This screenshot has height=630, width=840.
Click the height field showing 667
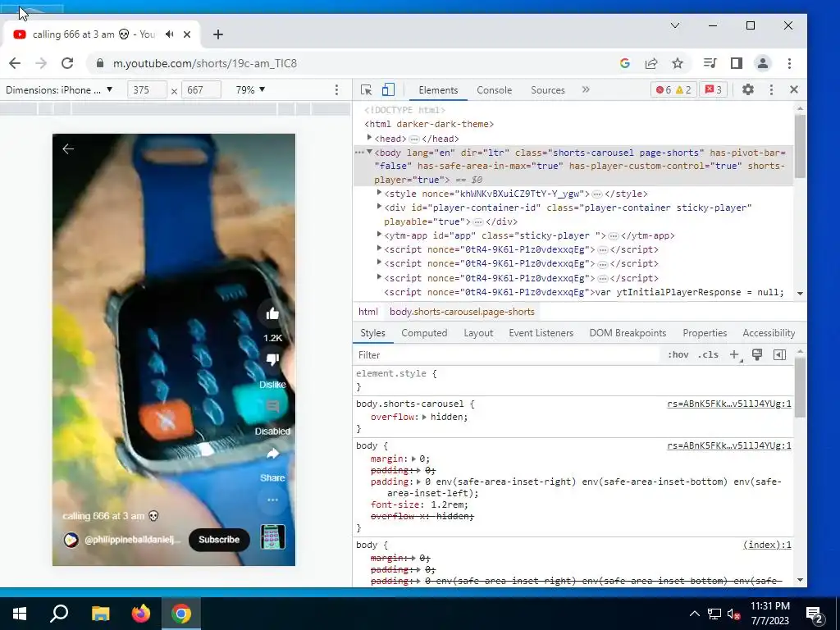click(201, 90)
